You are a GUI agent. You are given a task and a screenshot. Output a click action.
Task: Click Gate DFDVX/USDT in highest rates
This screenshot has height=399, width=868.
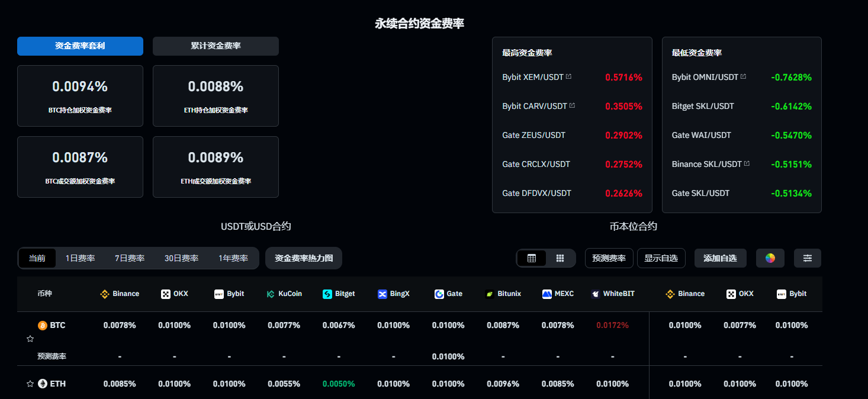[536, 193]
